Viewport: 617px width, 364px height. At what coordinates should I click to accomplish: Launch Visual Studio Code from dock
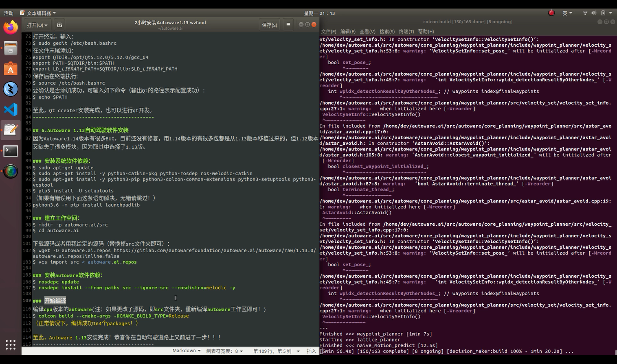point(11,110)
